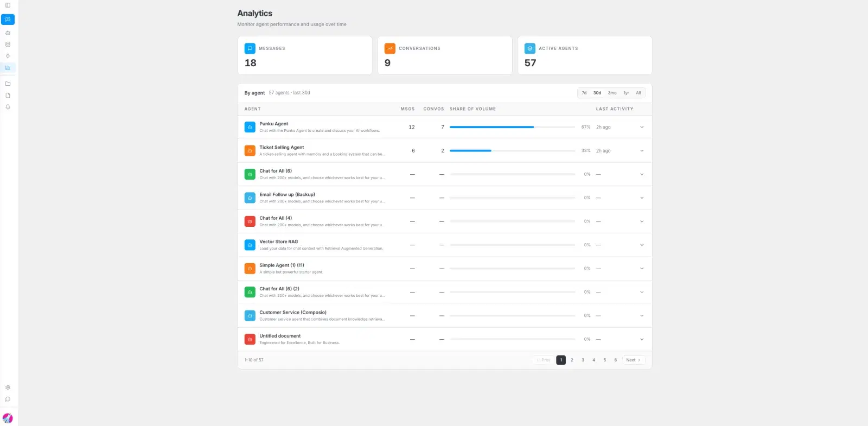Click the Chat for All (6) green icon

(x=250, y=174)
